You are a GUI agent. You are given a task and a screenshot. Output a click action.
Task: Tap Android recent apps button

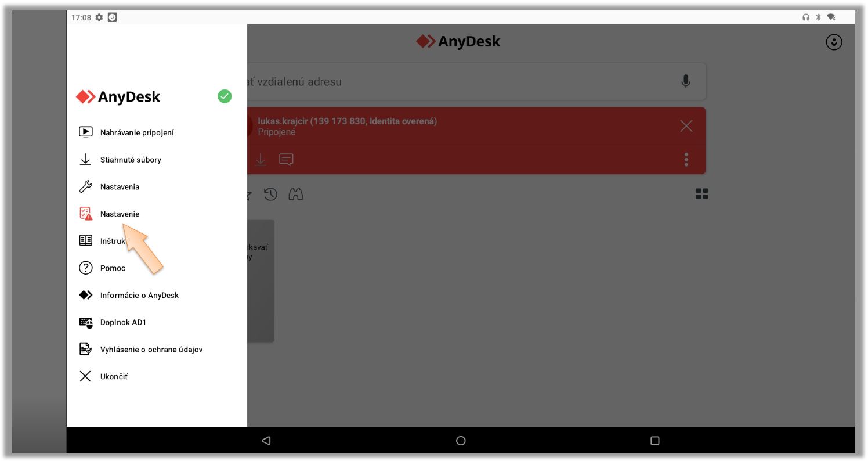(x=655, y=441)
